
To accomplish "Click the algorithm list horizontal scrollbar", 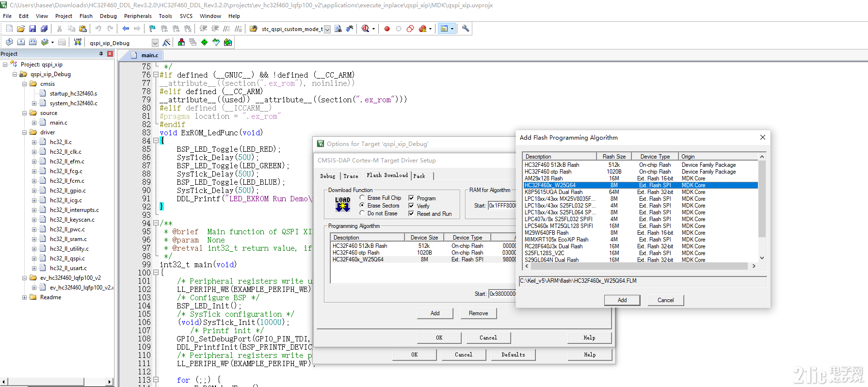I will pyautogui.click(x=640, y=266).
